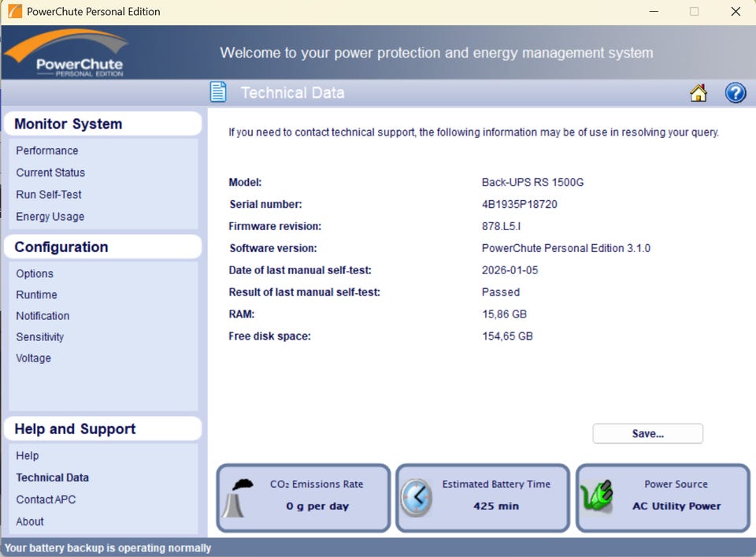Click the Estimated Battery Time clock icon

tap(415, 497)
